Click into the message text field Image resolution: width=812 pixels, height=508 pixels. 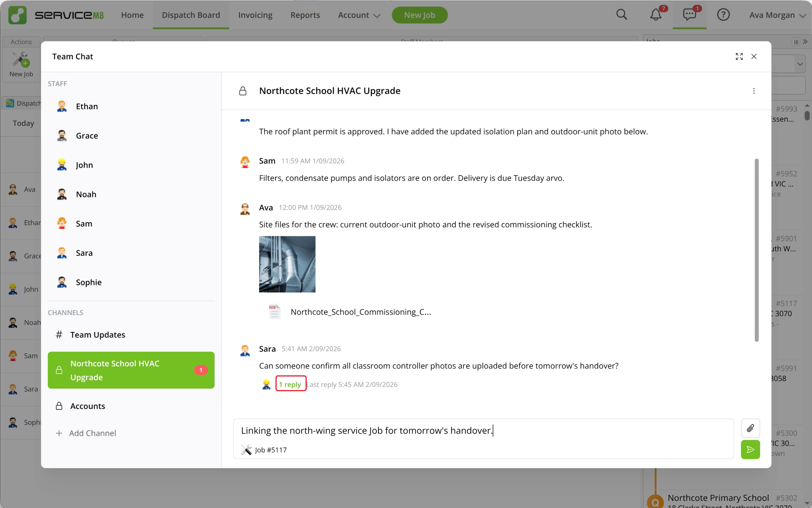(x=483, y=431)
